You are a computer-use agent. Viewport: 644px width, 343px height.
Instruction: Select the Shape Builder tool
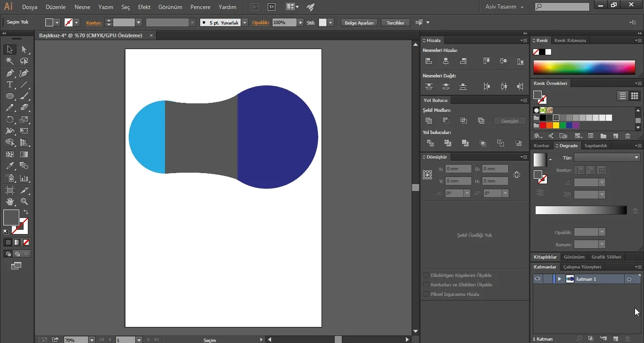pyautogui.click(x=9, y=142)
